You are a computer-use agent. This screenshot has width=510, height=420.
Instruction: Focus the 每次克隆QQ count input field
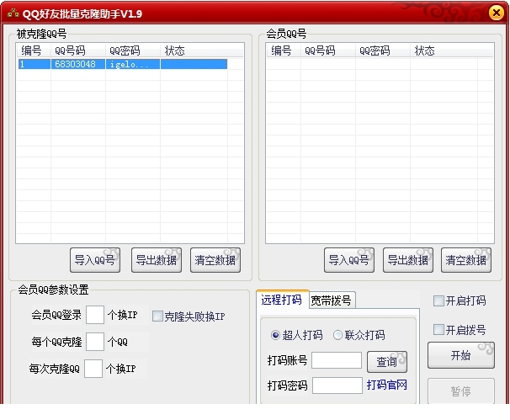(x=93, y=369)
